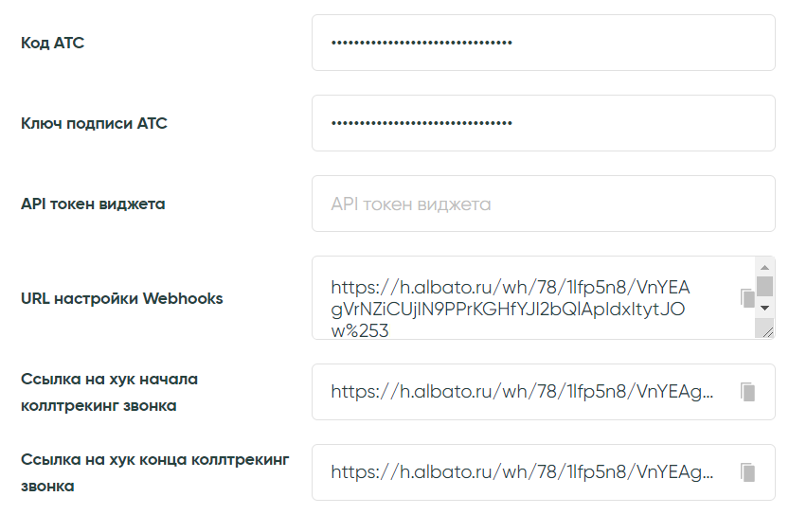Click the 'Ключ подписи АТС' label
Image resolution: width=807 pixels, height=532 pixels.
pos(94,123)
